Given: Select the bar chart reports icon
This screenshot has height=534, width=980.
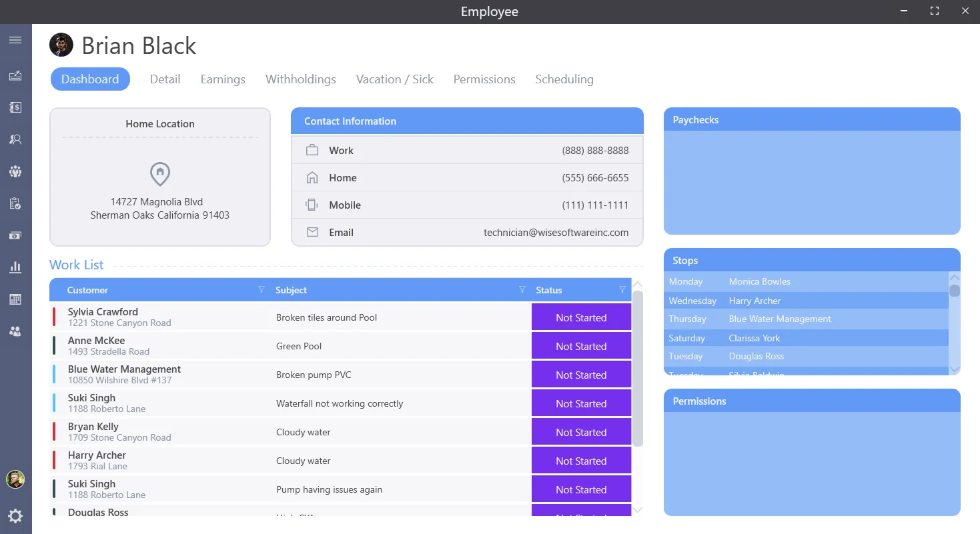Looking at the screenshot, I should coord(15,267).
